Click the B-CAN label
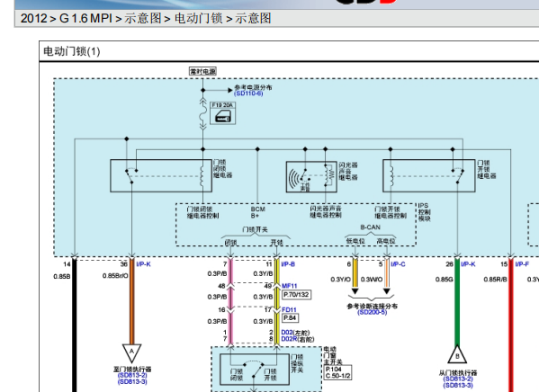This screenshot has width=539, height=392. pyautogui.click(x=370, y=227)
